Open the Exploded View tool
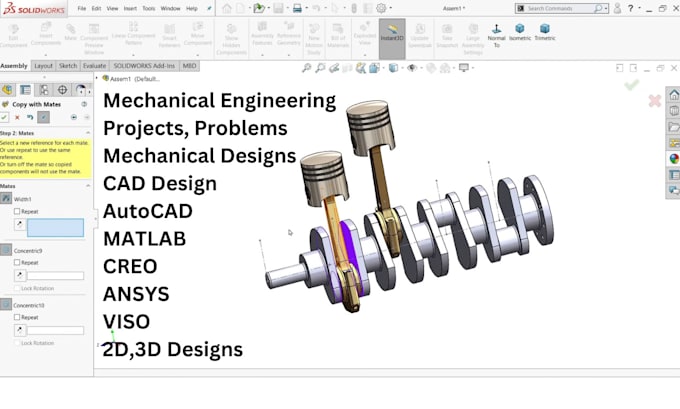 365,34
